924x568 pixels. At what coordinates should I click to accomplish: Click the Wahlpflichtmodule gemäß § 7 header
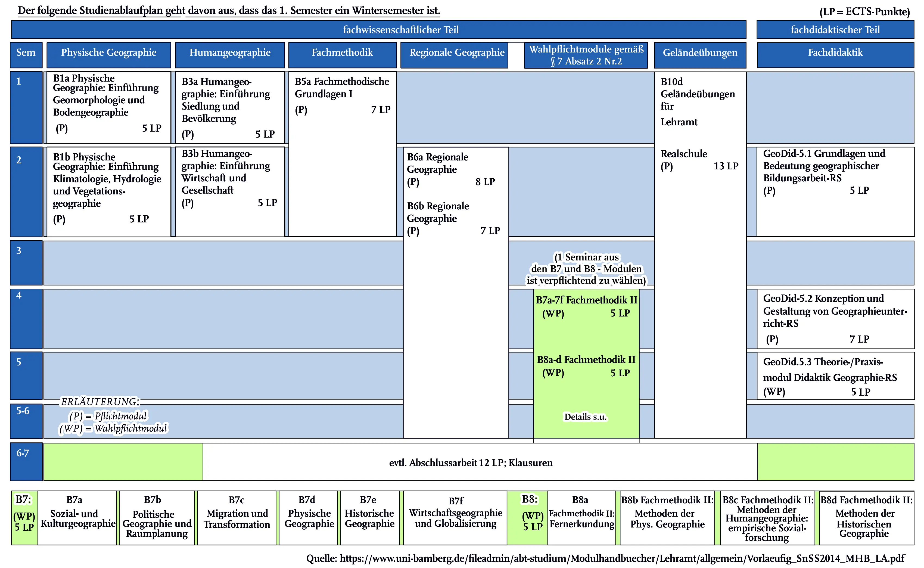point(586,55)
